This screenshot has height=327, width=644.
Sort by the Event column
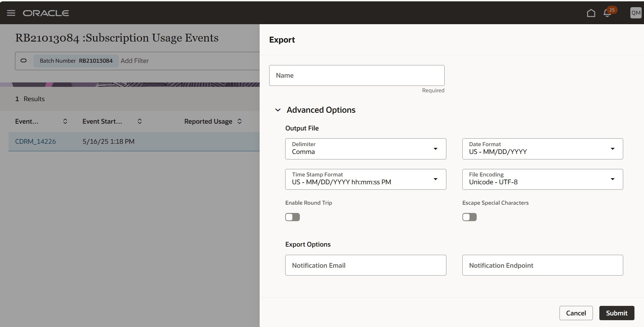click(x=65, y=121)
